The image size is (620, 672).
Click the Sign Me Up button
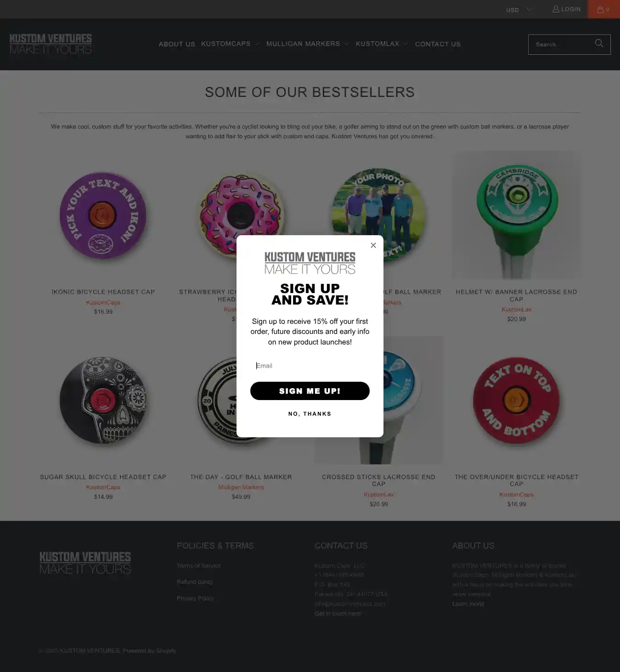coord(310,391)
